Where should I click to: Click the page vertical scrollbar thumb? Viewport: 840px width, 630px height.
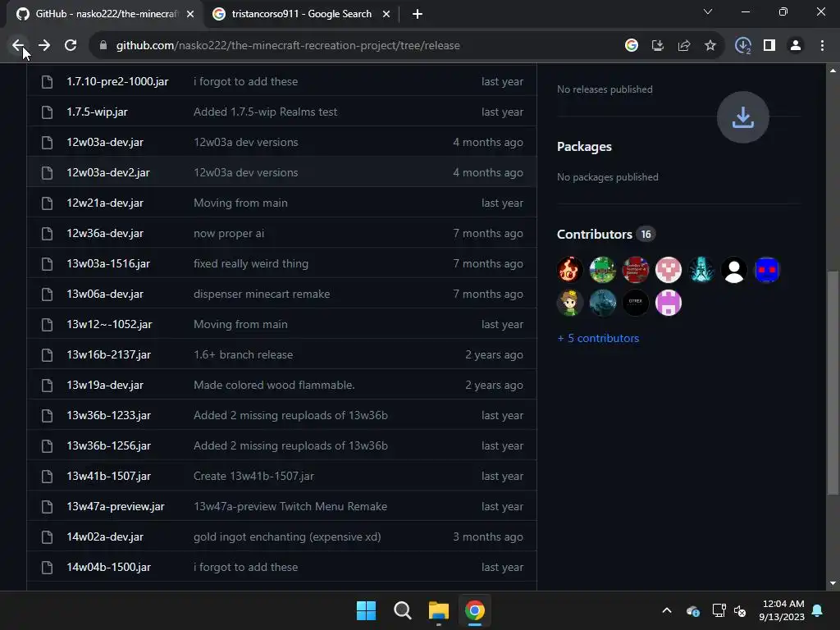833,383
